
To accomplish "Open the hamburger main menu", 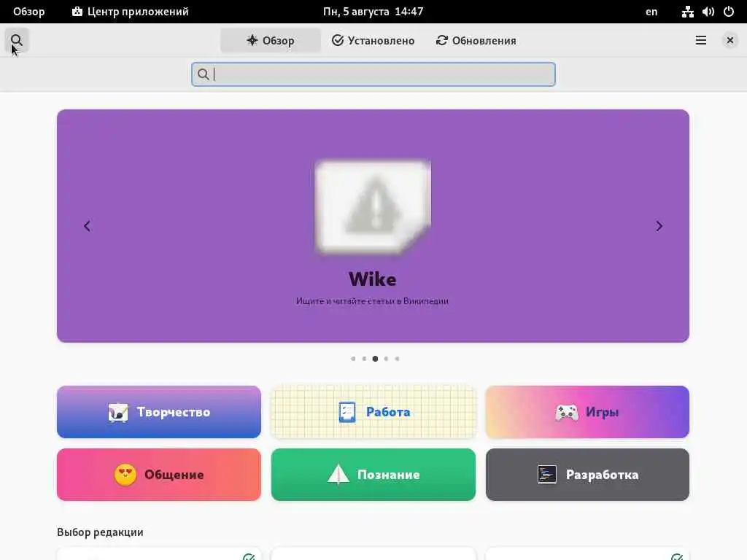I will pyautogui.click(x=701, y=41).
